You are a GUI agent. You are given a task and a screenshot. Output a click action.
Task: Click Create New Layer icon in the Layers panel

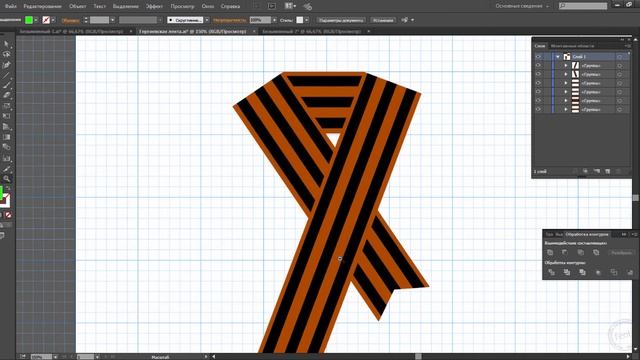pyautogui.click(x=607, y=171)
